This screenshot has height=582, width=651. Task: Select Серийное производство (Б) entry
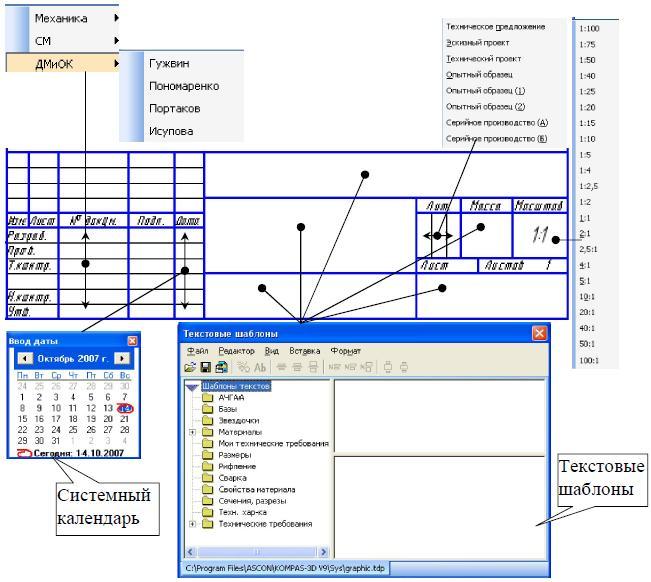point(496,139)
